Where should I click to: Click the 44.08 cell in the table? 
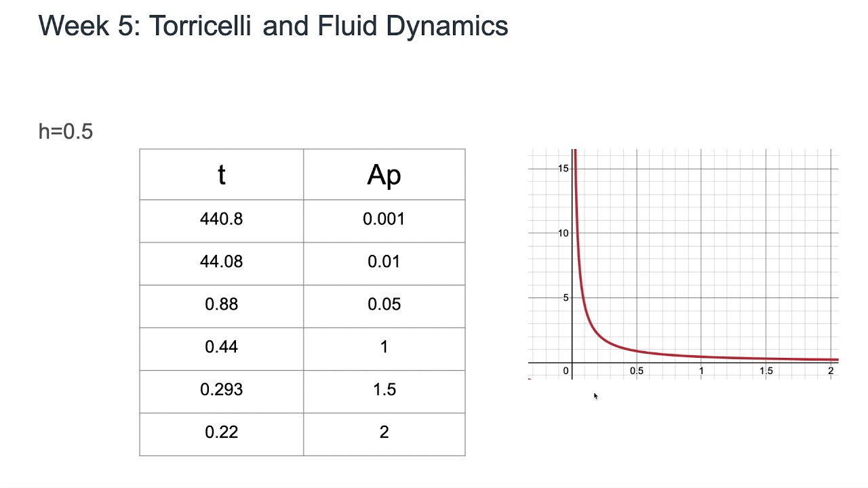221,262
